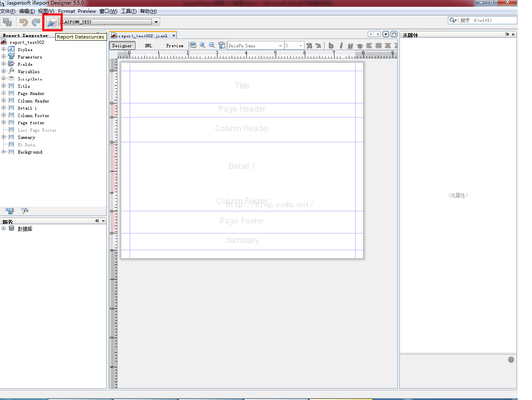Open the 文件(F) menu
The height and width of the screenshot is (400, 532).
coord(8,11)
